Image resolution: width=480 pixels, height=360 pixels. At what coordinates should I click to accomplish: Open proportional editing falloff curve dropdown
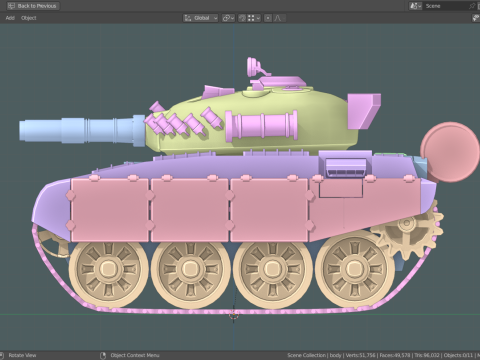pos(279,18)
